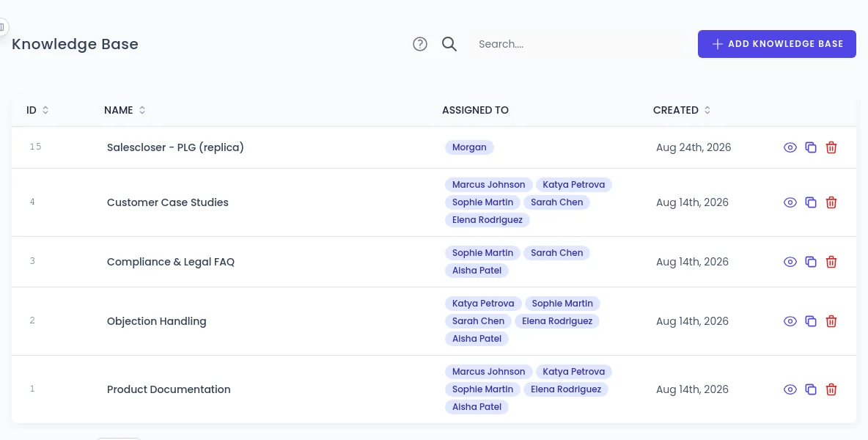Delete Customer Case Studies knowledge base
This screenshot has width=868, height=440.
[x=831, y=202]
